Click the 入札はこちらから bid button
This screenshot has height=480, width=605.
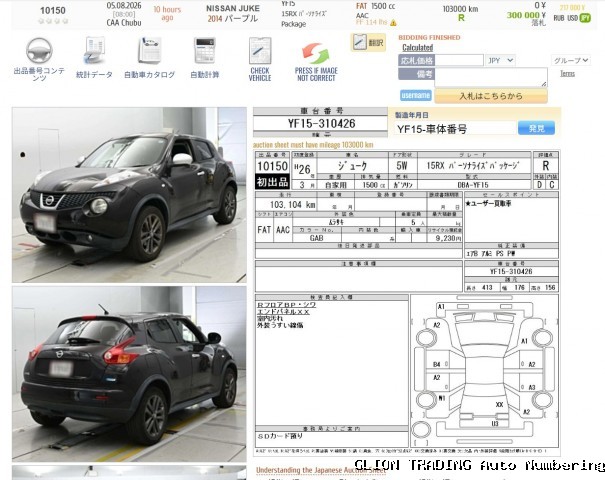click(x=491, y=96)
